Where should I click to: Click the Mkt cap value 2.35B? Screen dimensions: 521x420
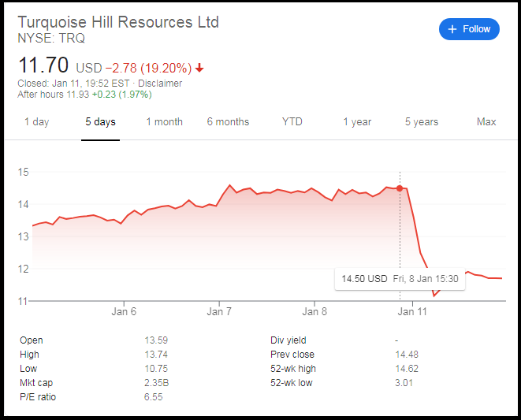pyautogui.click(x=157, y=383)
